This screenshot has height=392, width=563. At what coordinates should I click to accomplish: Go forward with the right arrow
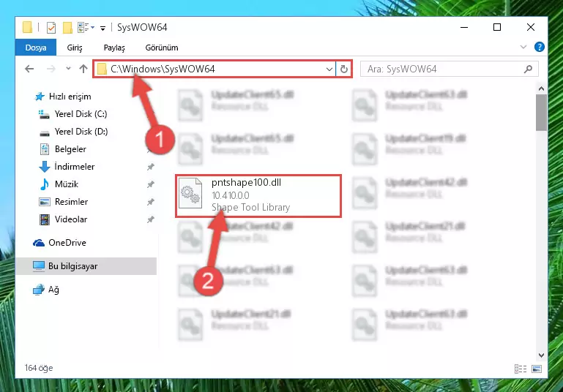tap(51, 69)
